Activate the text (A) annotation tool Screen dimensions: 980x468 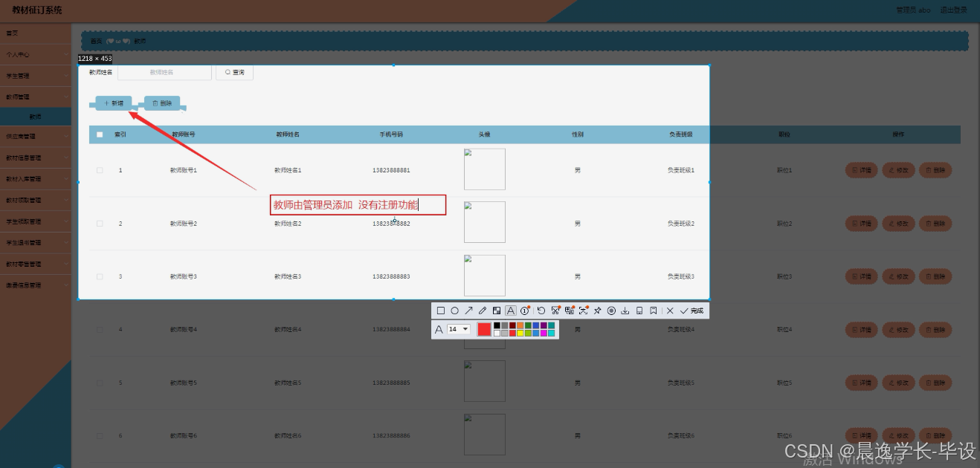511,310
